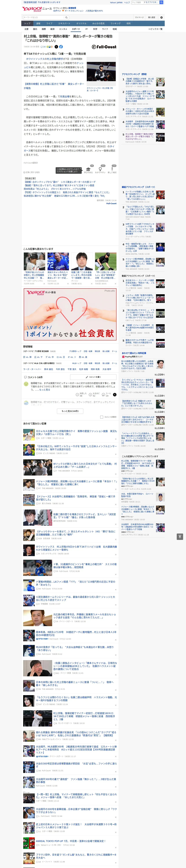This screenshot has height=868, width=186.
Task: Share the first comment on X
Action: (x=114, y=394)
